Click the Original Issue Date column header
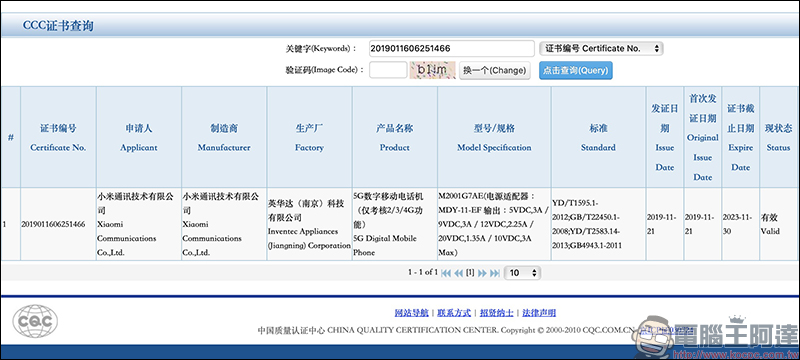Screen dimensions: 800x360 pos(703,137)
